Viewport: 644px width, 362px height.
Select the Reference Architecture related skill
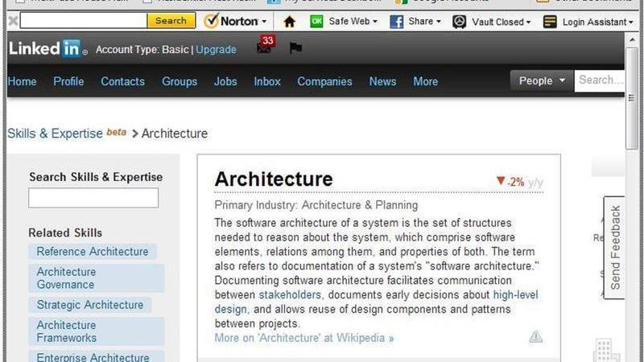[93, 252]
